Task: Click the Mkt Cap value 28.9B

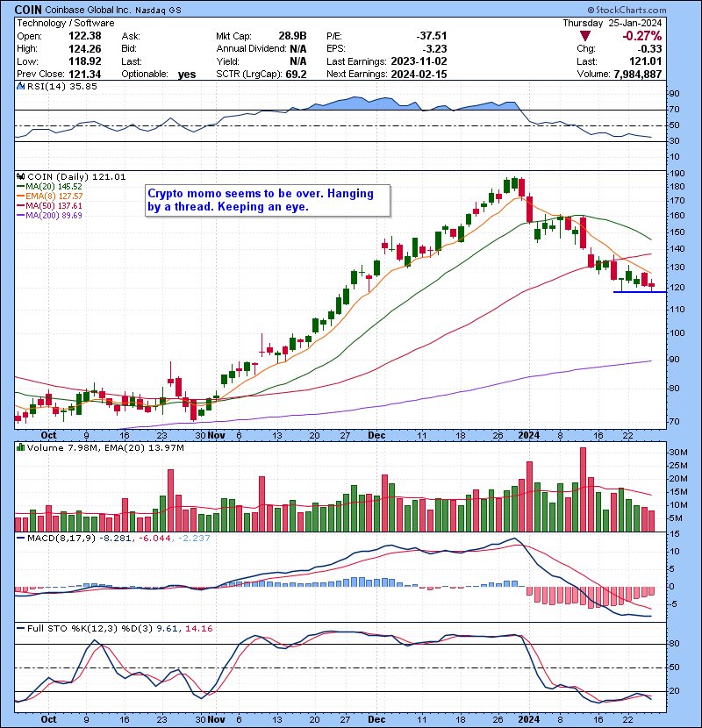Action: click(292, 36)
